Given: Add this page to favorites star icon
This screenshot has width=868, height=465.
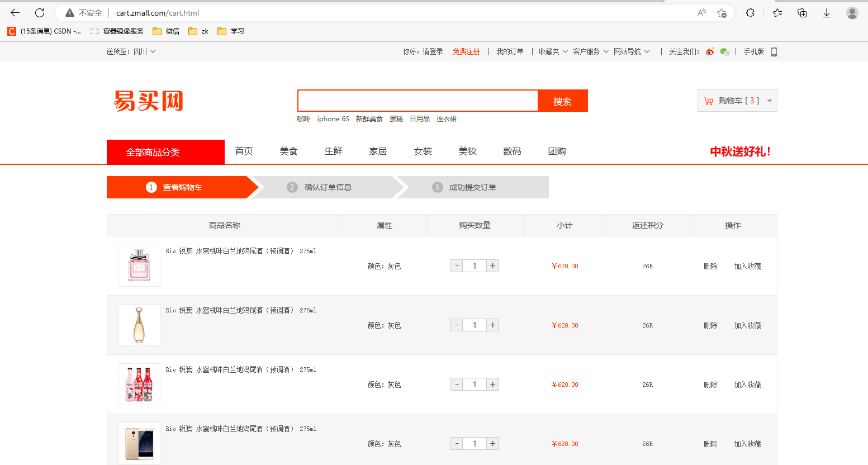Looking at the screenshot, I should point(722,12).
